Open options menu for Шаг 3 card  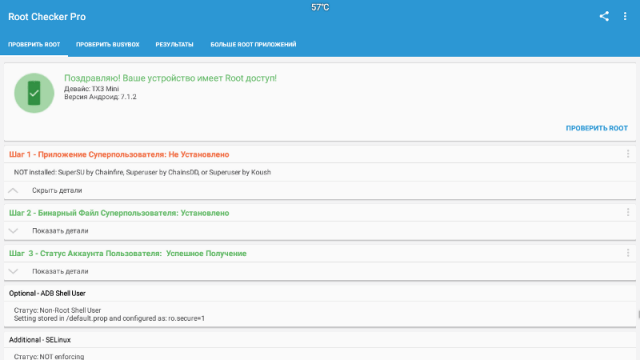628,253
